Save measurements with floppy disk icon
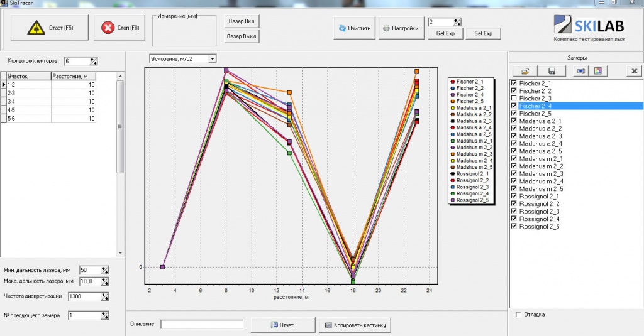This screenshot has width=644, height=336. (552, 71)
